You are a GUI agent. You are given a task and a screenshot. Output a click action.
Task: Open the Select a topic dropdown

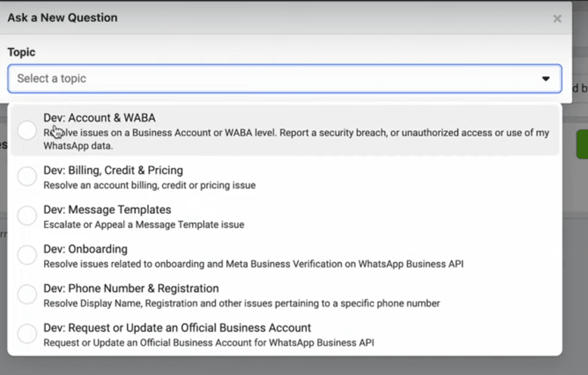tap(285, 79)
